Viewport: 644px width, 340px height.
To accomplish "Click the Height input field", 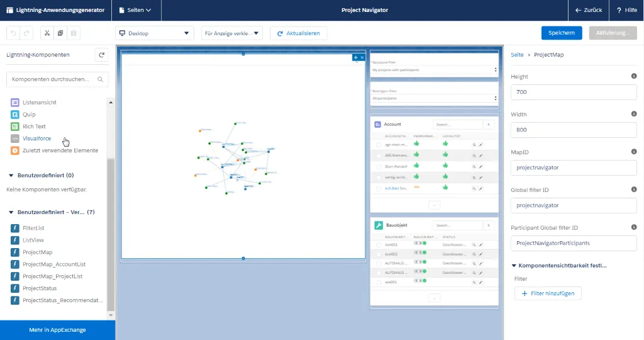I will pyautogui.click(x=574, y=92).
